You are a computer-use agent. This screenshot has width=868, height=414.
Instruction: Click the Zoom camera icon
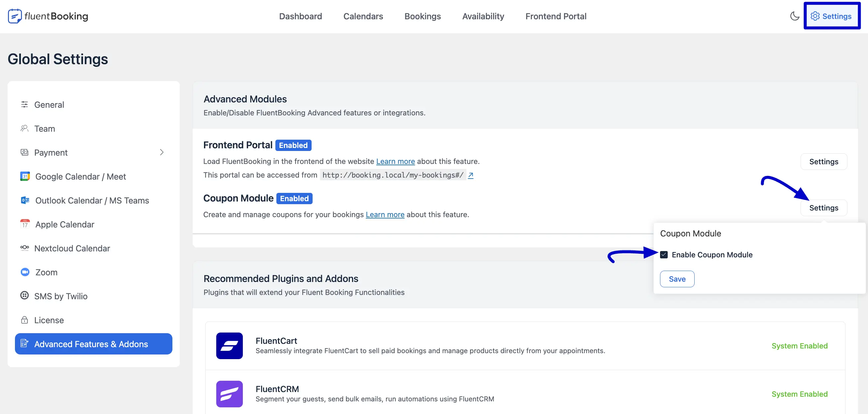click(25, 272)
